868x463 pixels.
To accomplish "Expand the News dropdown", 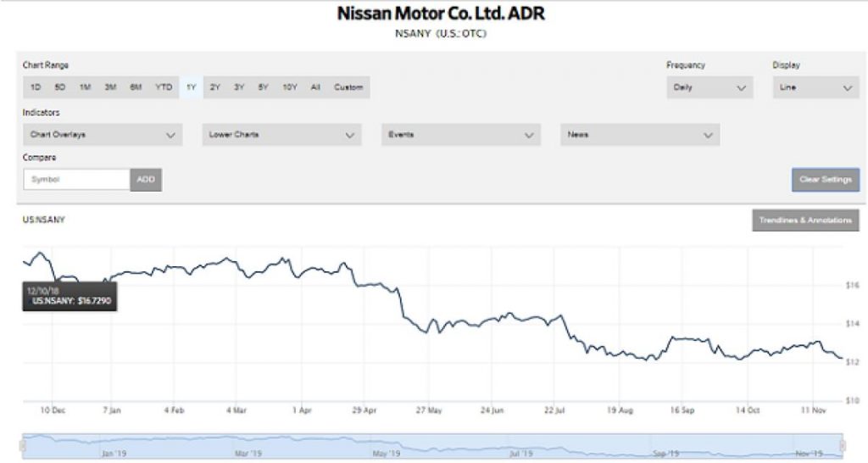I will [x=640, y=135].
